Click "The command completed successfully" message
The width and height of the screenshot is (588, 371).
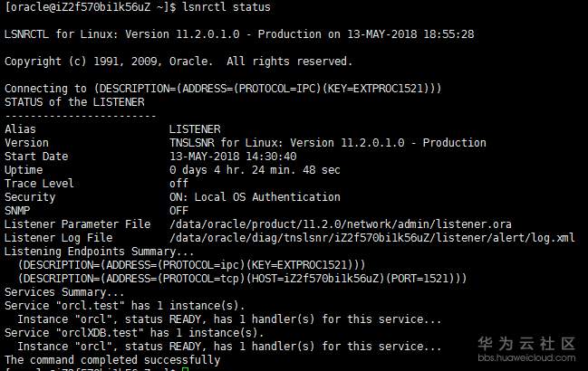pyautogui.click(x=112, y=360)
